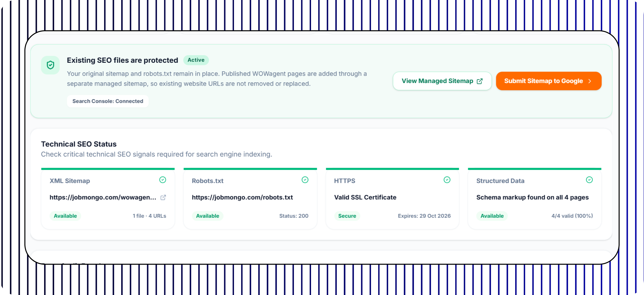The width and height of the screenshot is (644, 295).
Task: Click Available badge on Robots.txt card
Action: [x=208, y=216]
